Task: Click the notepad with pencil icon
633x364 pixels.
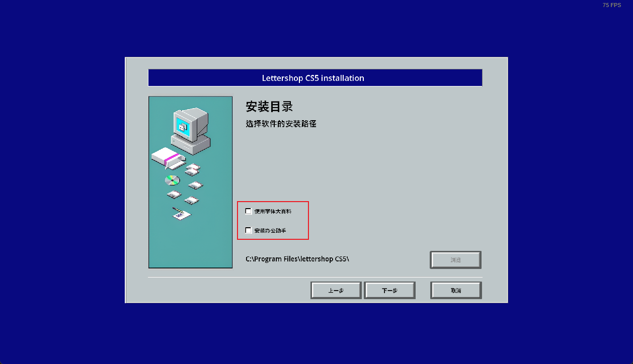Action: (181, 214)
